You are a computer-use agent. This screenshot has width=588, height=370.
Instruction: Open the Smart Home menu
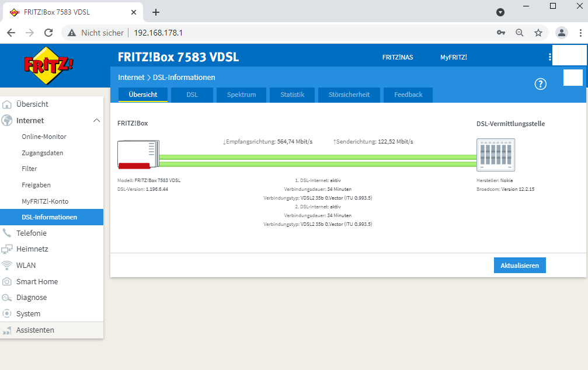(37, 281)
